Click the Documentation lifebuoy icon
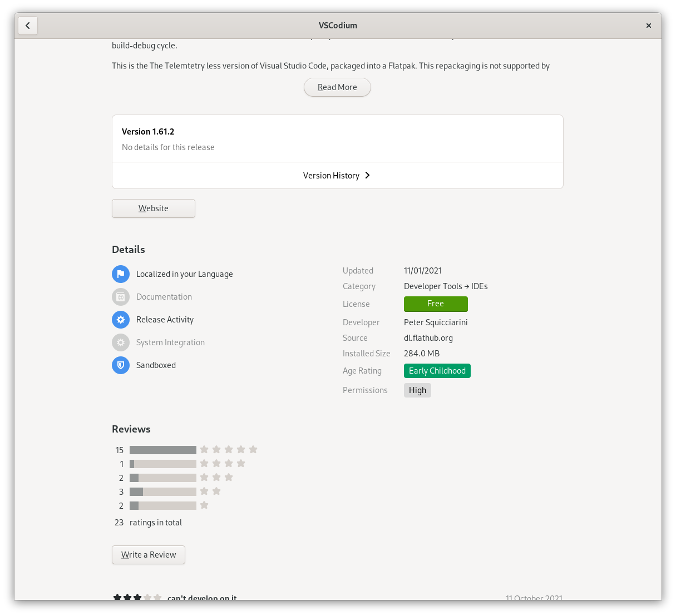 point(121,297)
